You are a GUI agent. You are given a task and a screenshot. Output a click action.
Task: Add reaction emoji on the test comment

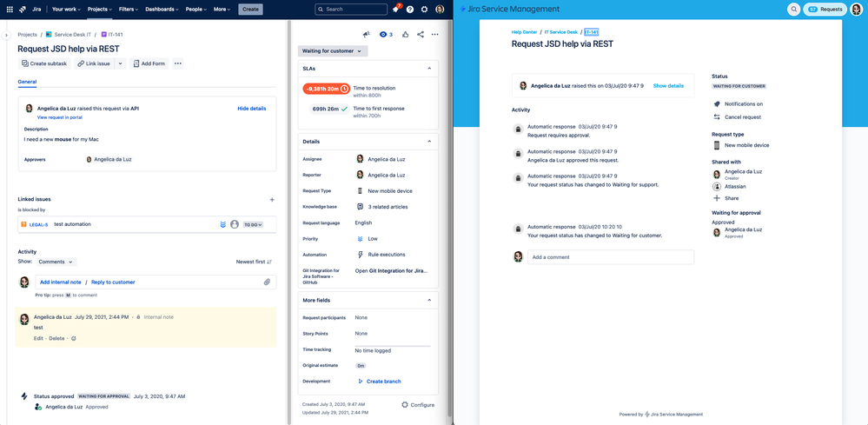74,338
